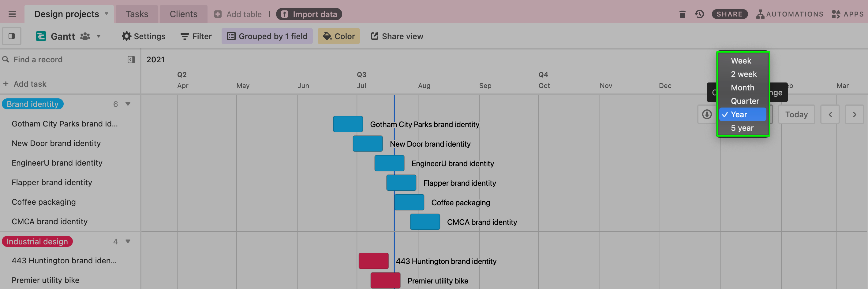Screen dimensions: 868x289
Task: Click the trash icon in header
Action: point(682,14)
